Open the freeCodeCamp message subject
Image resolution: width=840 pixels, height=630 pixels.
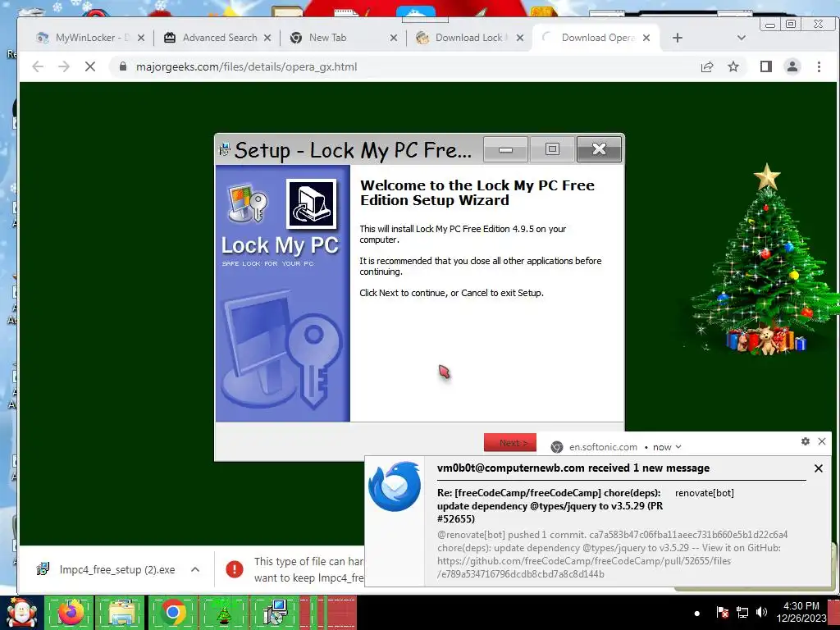coord(550,505)
